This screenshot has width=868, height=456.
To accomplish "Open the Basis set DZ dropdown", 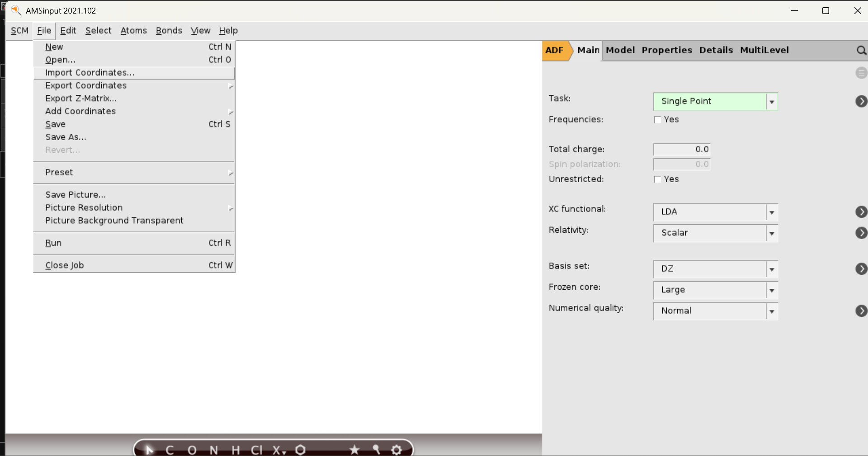I will [x=715, y=269].
